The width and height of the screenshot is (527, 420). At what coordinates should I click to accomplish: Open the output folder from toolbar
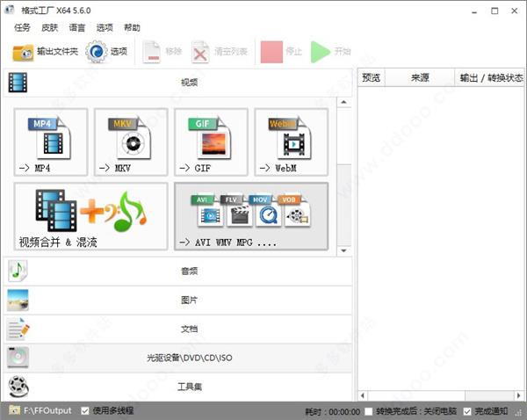(46, 52)
